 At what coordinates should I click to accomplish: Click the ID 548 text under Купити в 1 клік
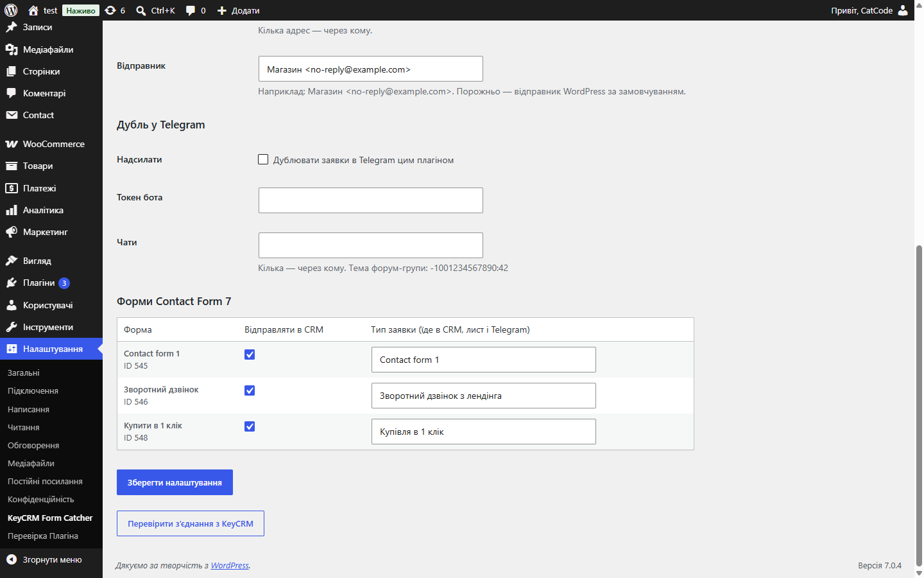[x=136, y=438]
